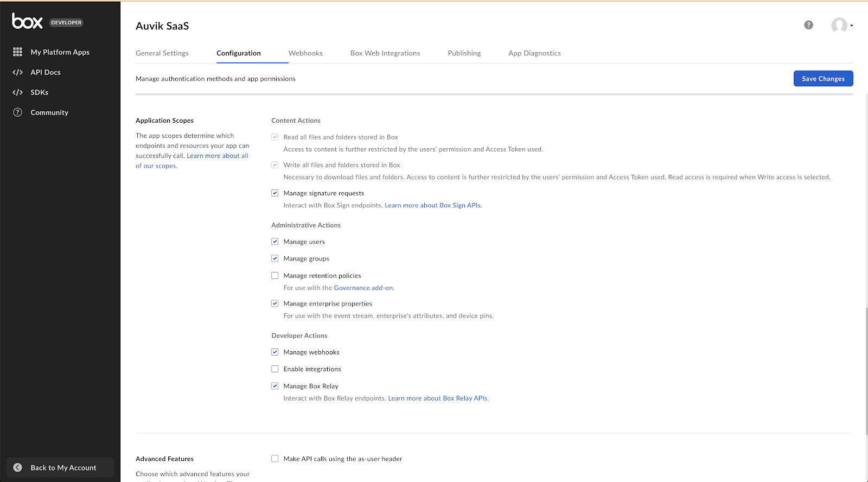The height and width of the screenshot is (482, 868).
Task: Toggle Read all files and folders checkbox
Action: point(275,137)
